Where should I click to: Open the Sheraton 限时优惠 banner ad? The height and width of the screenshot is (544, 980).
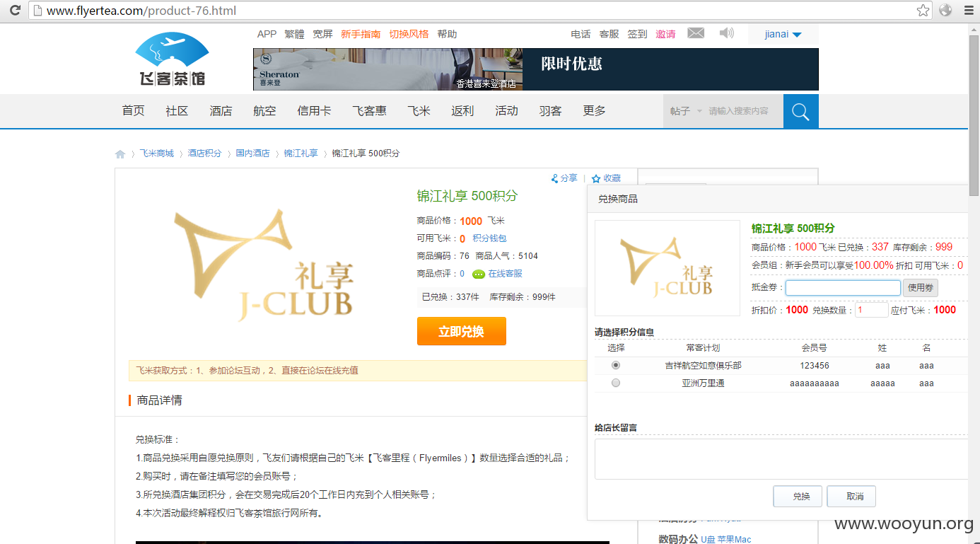pos(536,69)
